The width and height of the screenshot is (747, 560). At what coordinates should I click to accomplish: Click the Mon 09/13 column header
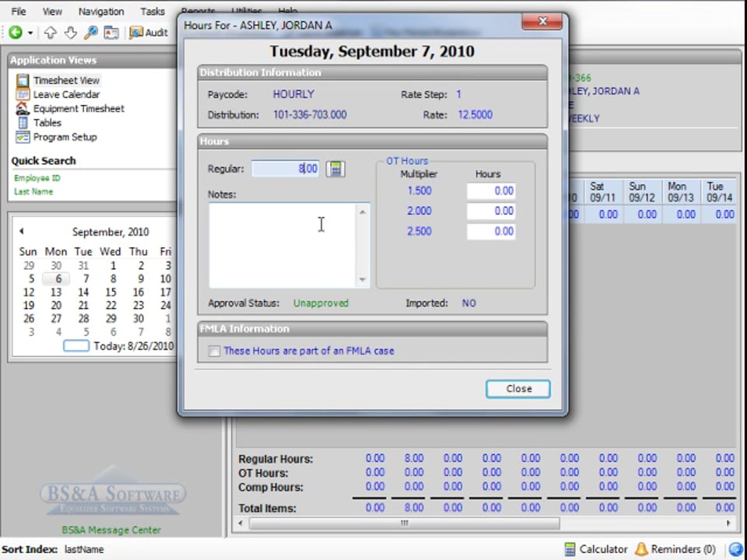coord(680,192)
